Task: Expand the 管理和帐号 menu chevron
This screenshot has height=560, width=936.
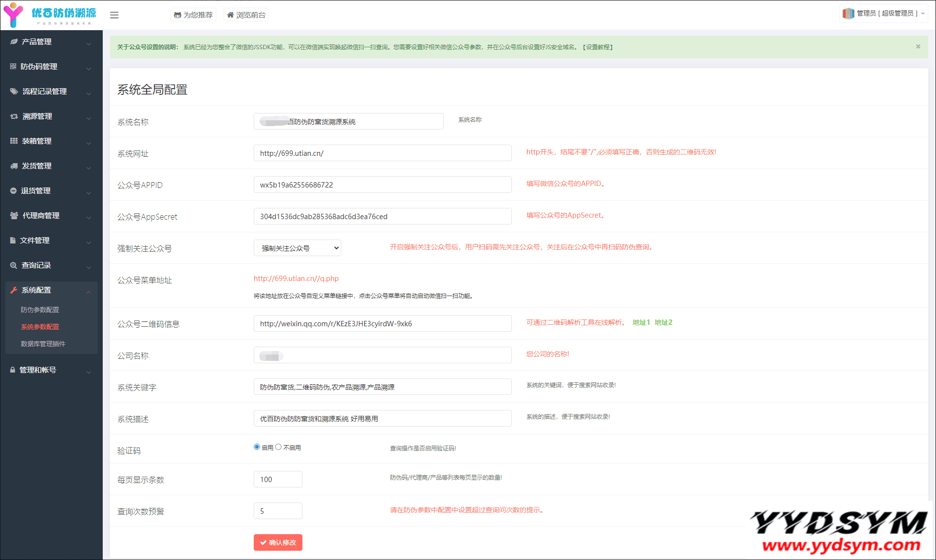Action: point(89,372)
